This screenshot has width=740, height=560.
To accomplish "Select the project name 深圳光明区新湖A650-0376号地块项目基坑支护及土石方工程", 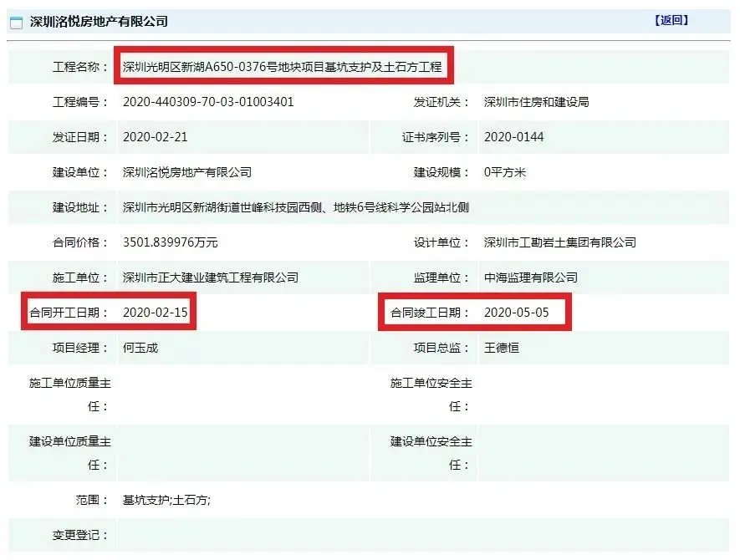I will pos(283,67).
